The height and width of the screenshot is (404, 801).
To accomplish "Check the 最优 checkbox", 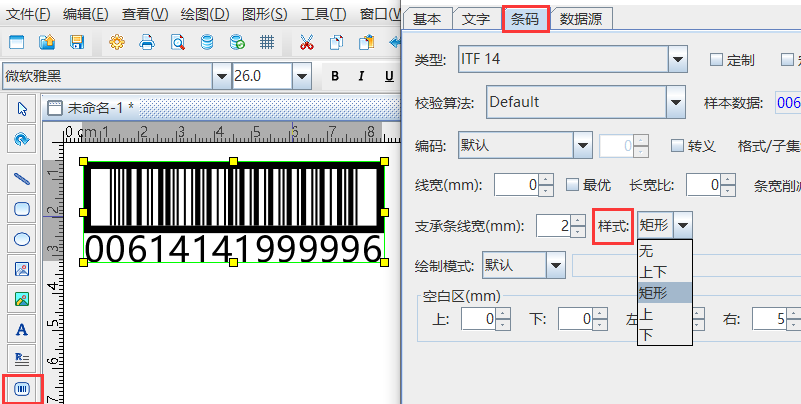I will click(573, 185).
